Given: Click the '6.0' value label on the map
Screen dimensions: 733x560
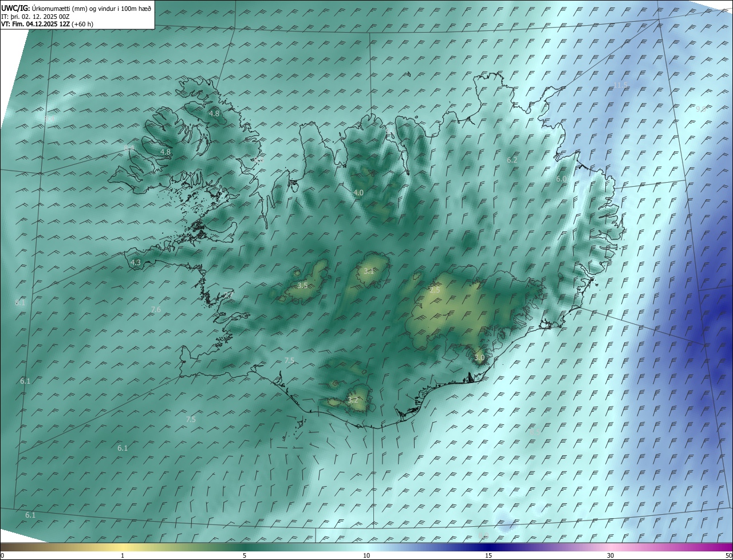Looking at the screenshot, I should (x=561, y=179).
